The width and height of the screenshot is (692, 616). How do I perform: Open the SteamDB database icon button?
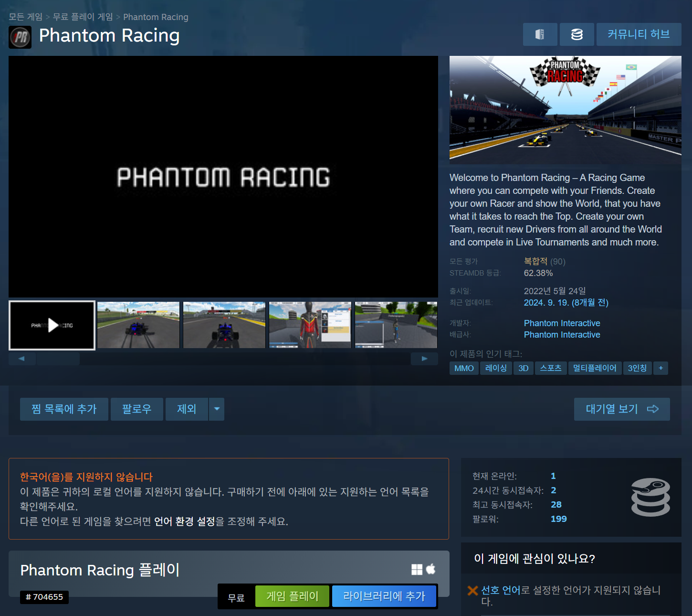point(577,34)
